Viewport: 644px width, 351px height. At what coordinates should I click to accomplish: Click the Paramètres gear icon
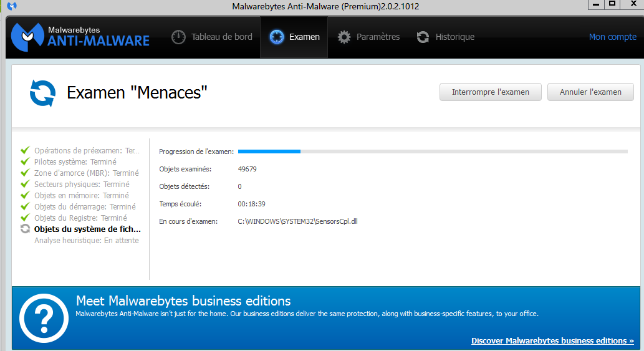[344, 37]
